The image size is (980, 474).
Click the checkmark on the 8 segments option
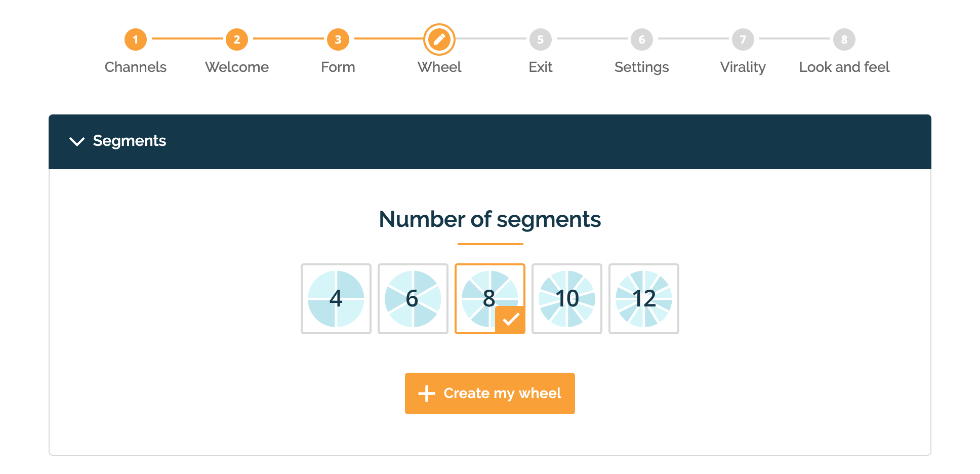click(x=510, y=320)
